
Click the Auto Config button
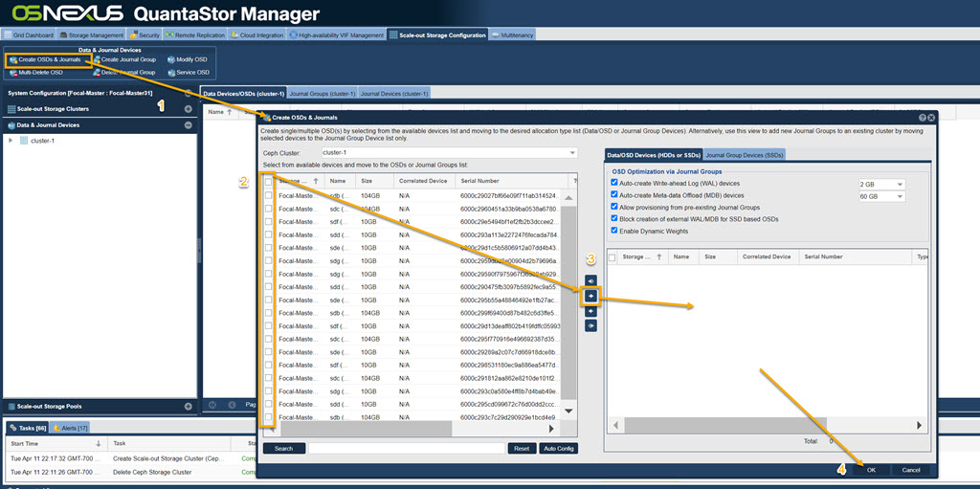[558, 449]
